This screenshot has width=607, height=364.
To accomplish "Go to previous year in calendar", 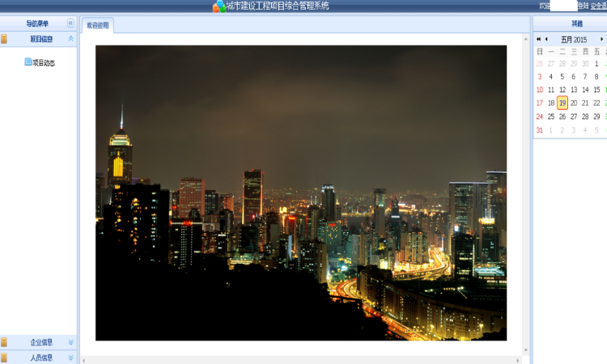I will pyautogui.click(x=538, y=39).
